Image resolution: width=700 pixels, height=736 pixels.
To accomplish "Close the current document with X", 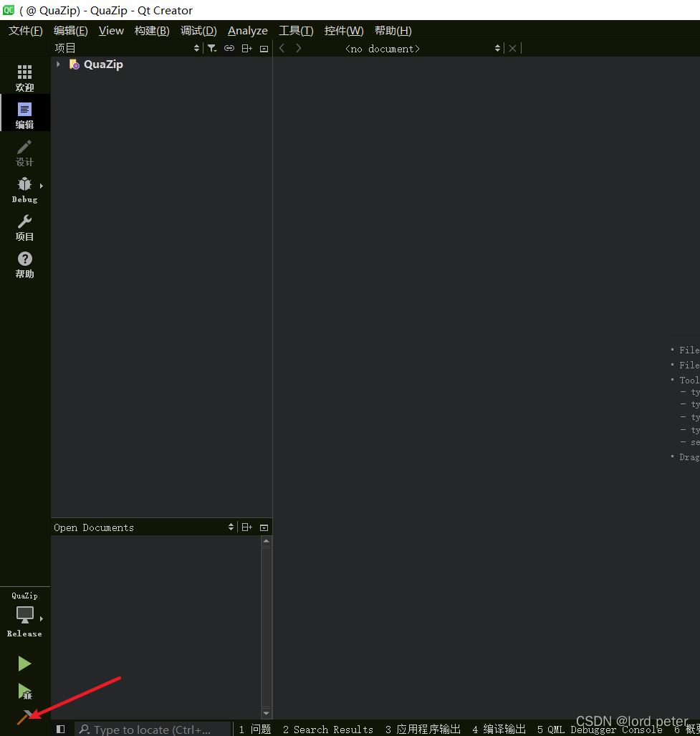I will [x=513, y=48].
